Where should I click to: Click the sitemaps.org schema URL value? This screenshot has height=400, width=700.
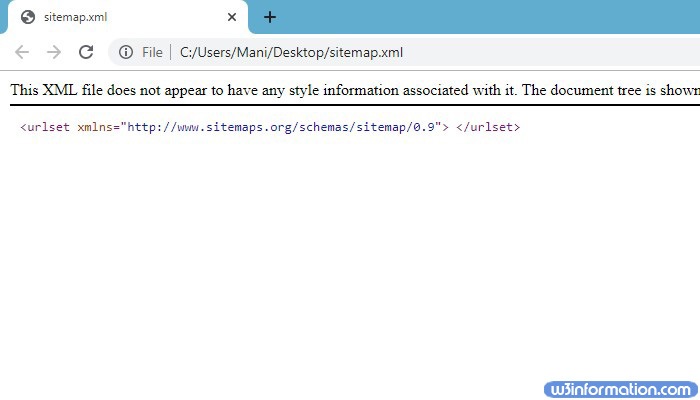pos(281,127)
